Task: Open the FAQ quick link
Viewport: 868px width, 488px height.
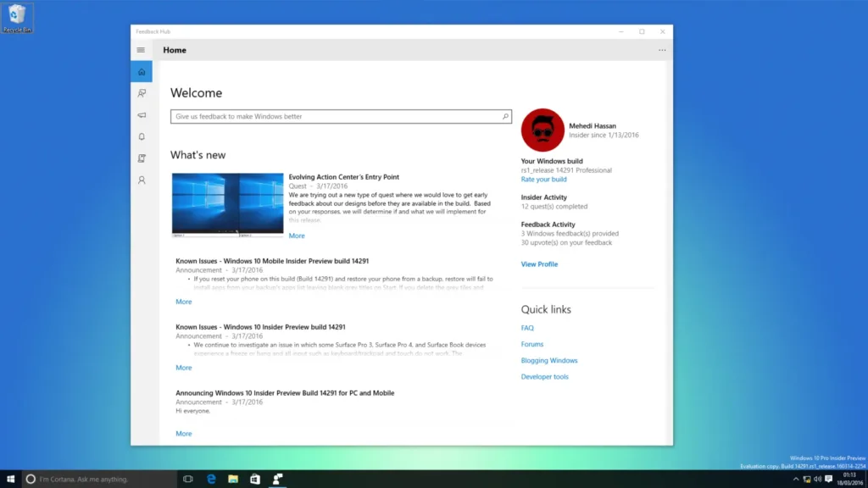Action: 527,328
